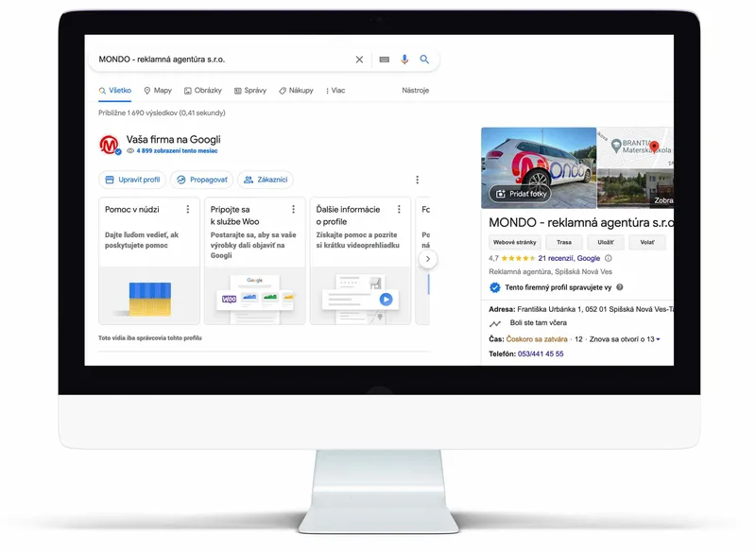Click the MONDO - reklamná agentúra s.r.o. panel title
Viewport: 756px width, 552px height.
coord(581,223)
